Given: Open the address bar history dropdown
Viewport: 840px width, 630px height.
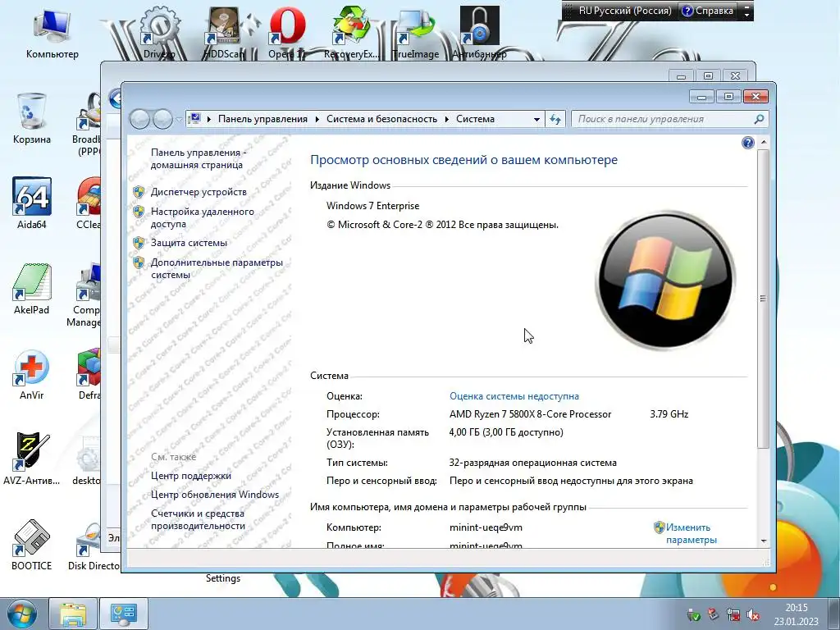Looking at the screenshot, I should [x=536, y=120].
